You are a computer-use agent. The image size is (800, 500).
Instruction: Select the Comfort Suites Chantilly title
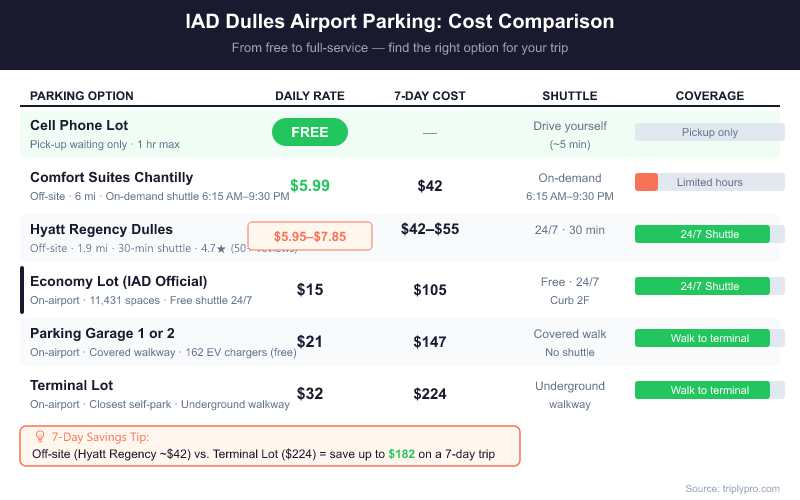click(x=112, y=177)
